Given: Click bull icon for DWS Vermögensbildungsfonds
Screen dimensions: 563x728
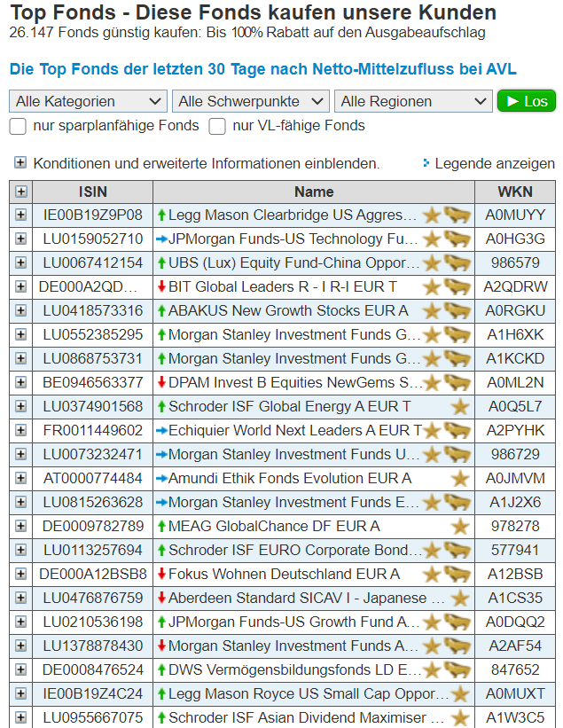Looking at the screenshot, I should point(457,670).
